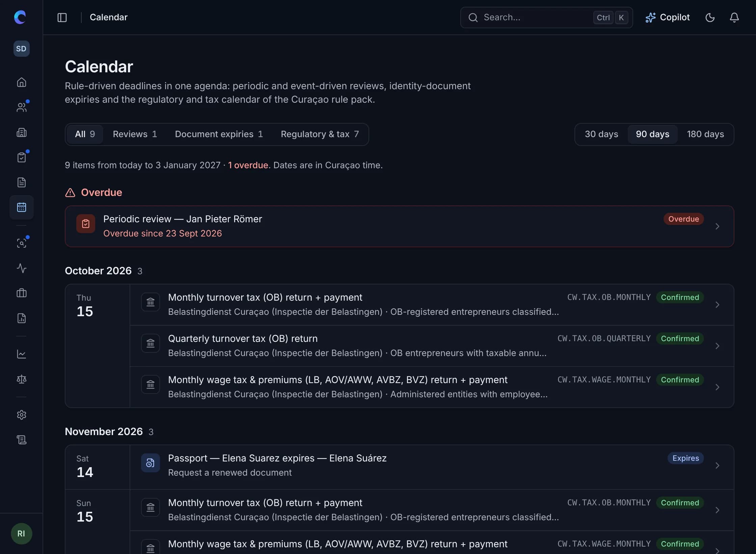Expand the Passport Elena Suarez expiry chevron
Screen dimensions: 756x554
(717, 465)
